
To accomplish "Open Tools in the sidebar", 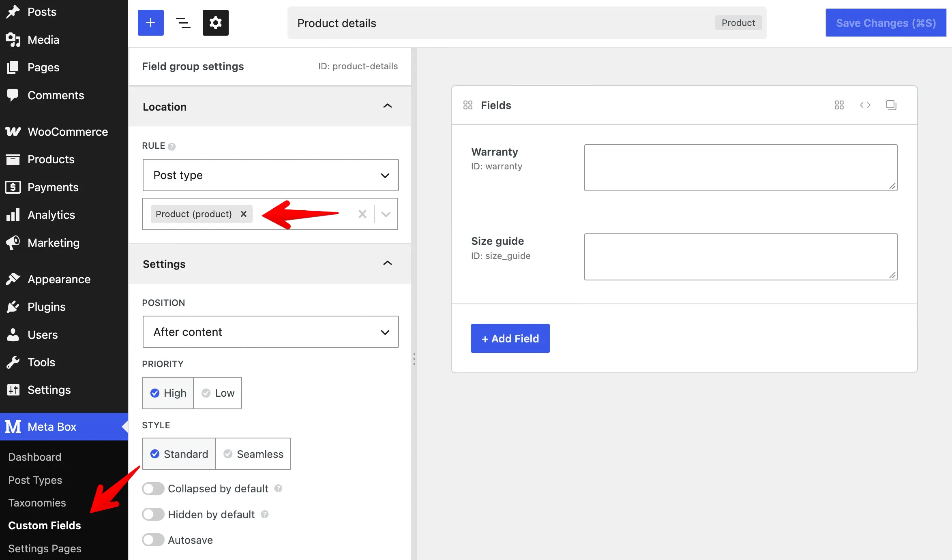I will (x=64, y=362).
